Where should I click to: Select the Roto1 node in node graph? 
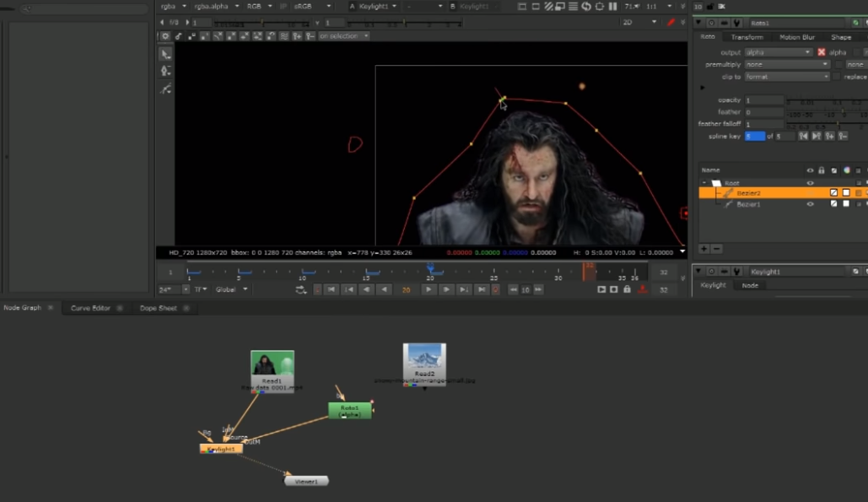point(350,410)
